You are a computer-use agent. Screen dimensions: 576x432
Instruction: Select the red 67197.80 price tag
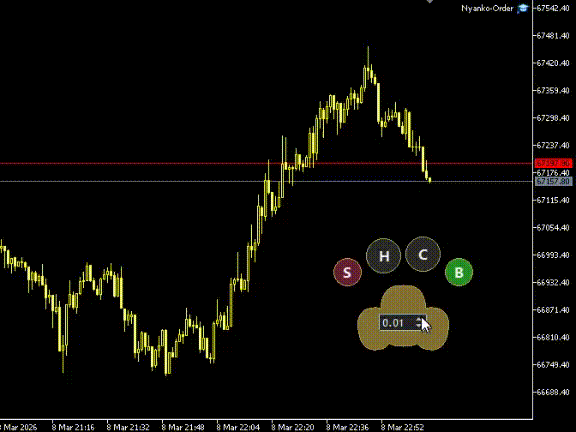point(554,163)
